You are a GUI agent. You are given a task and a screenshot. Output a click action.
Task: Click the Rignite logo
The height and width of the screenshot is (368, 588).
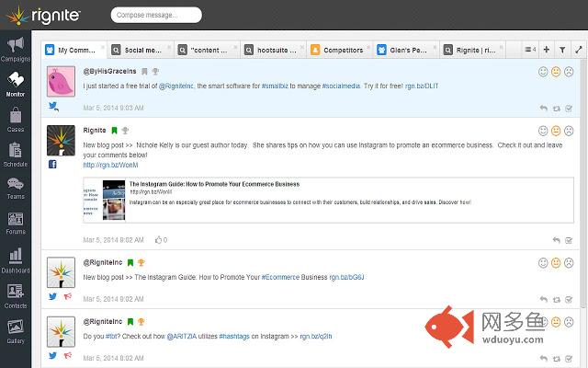coord(43,16)
